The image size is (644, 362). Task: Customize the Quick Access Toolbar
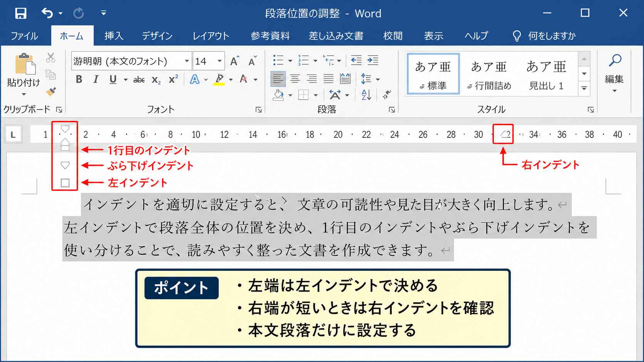[104, 13]
